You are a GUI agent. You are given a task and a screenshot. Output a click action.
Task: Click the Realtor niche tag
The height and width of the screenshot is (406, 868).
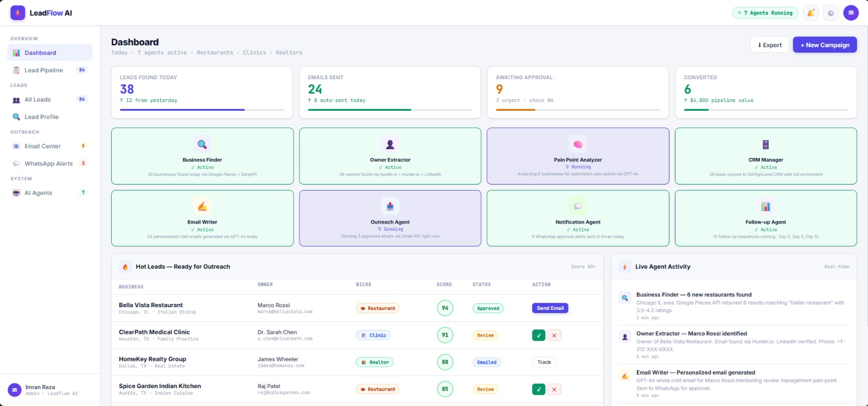[375, 362]
